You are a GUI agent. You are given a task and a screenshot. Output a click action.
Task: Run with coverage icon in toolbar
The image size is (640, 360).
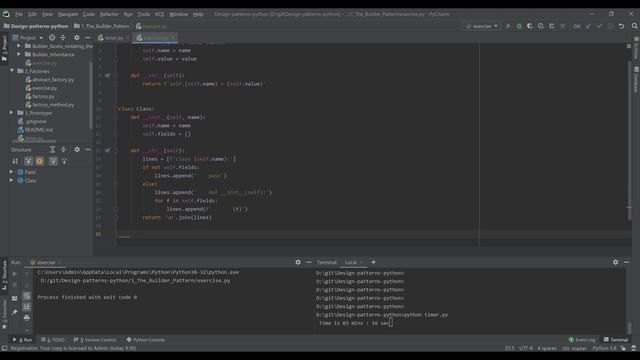530,26
